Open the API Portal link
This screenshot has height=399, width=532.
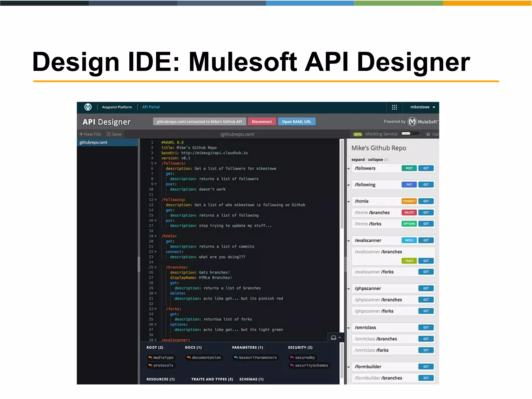pos(151,107)
